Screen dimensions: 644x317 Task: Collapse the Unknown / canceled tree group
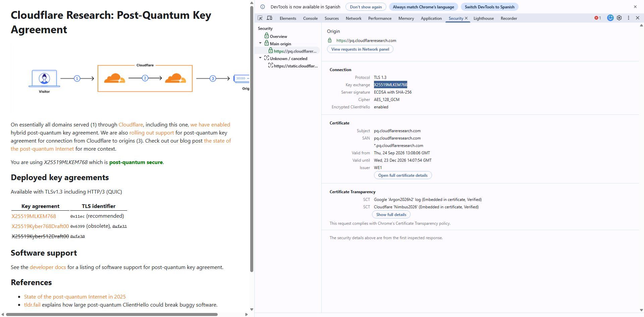pos(260,58)
